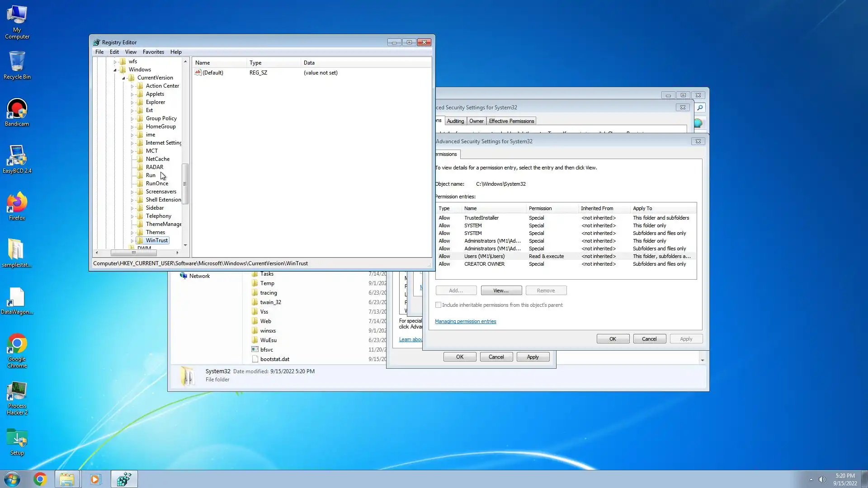868x488 pixels.
Task: Open Windows Explorer from taskbar
Action: tap(67, 479)
